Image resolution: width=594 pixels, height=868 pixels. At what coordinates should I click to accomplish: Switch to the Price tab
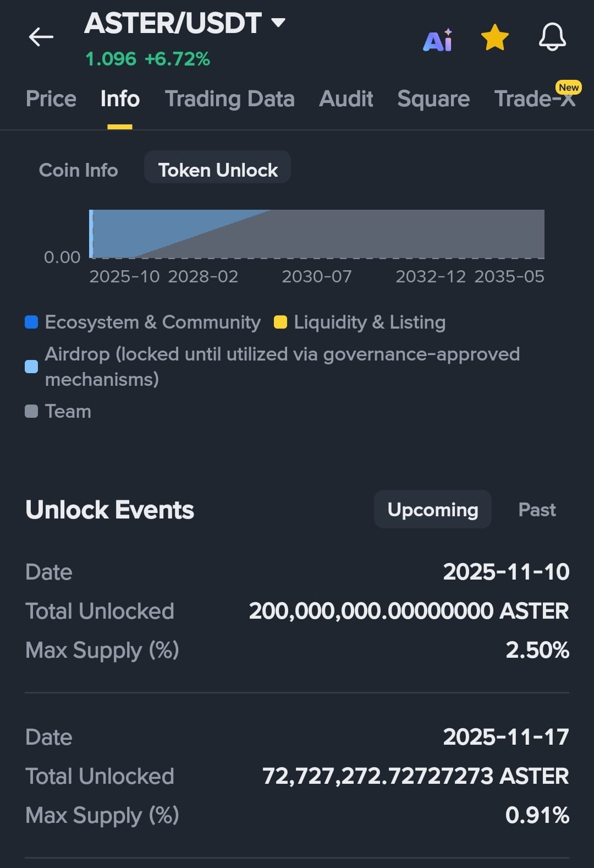coord(51,99)
